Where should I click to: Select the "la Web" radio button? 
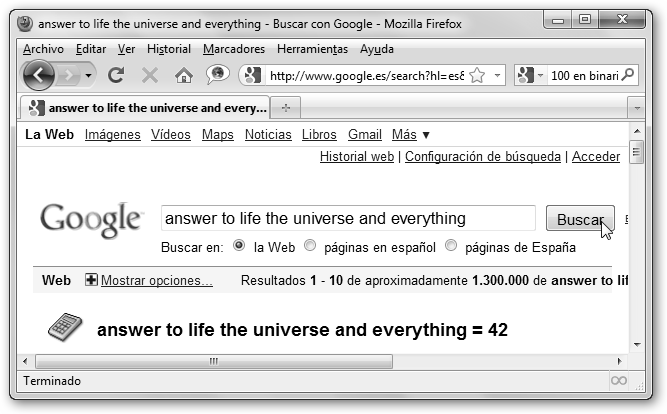coord(239,246)
